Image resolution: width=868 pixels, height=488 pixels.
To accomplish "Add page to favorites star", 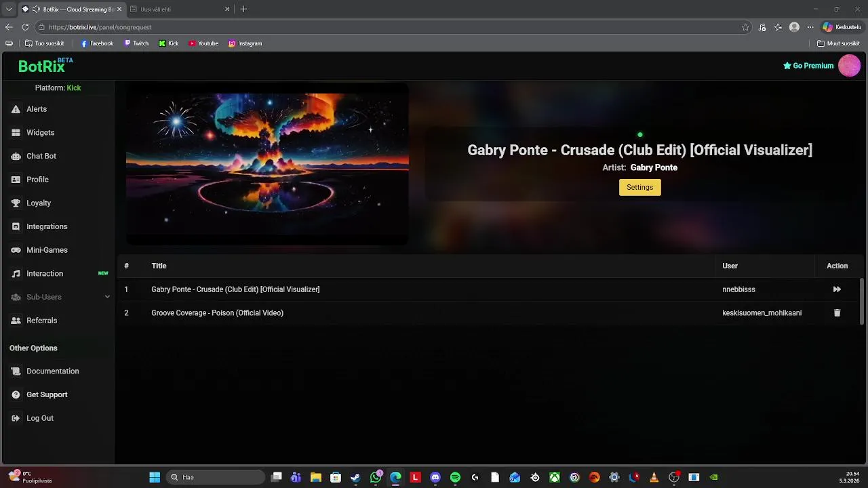I will (745, 27).
